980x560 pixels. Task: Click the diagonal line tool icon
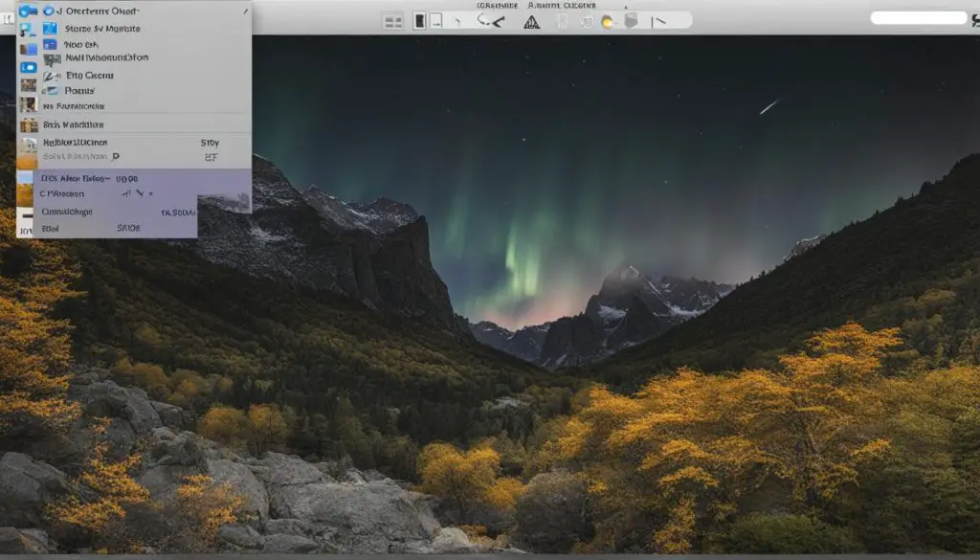pos(658,22)
